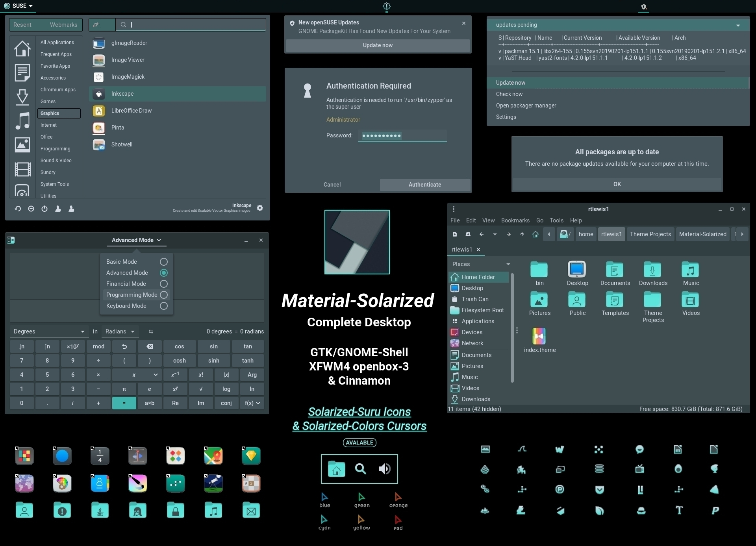Screen dimensions: 756x546
Task: Click the red cursor color sample
Action: (398, 523)
